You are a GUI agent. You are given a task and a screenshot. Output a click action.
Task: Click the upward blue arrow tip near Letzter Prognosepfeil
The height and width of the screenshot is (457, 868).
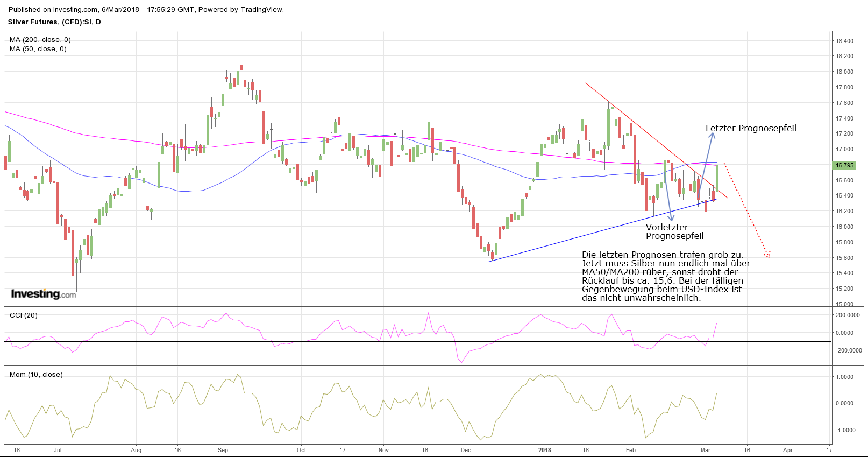712,135
